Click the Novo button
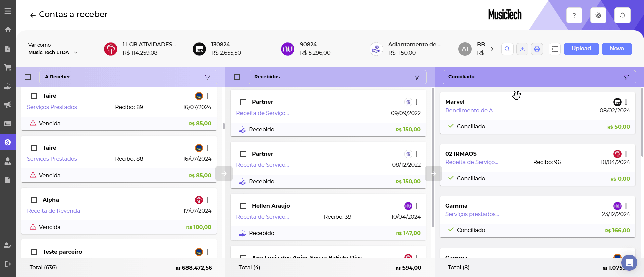The image size is (644, 277). 616,49
